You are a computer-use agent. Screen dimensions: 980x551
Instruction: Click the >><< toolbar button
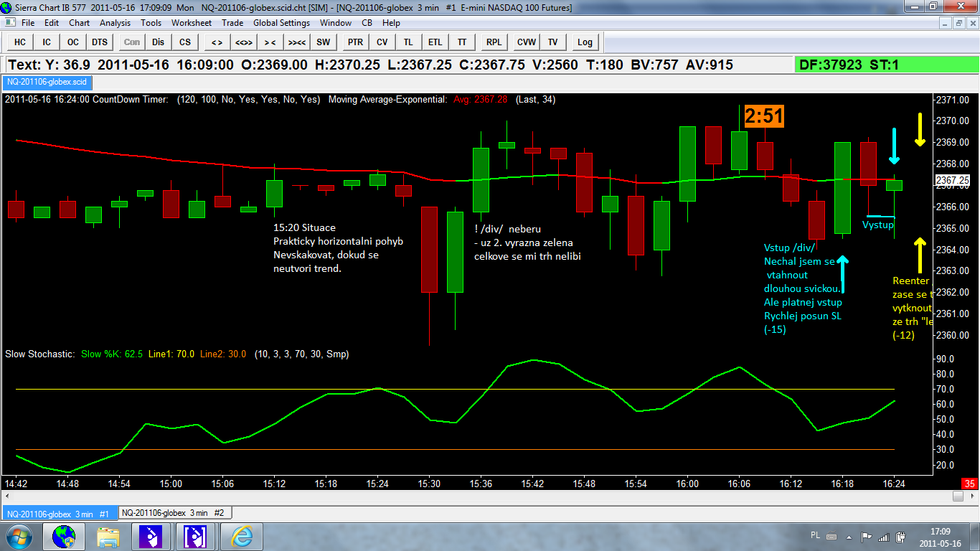pos(297,42)
